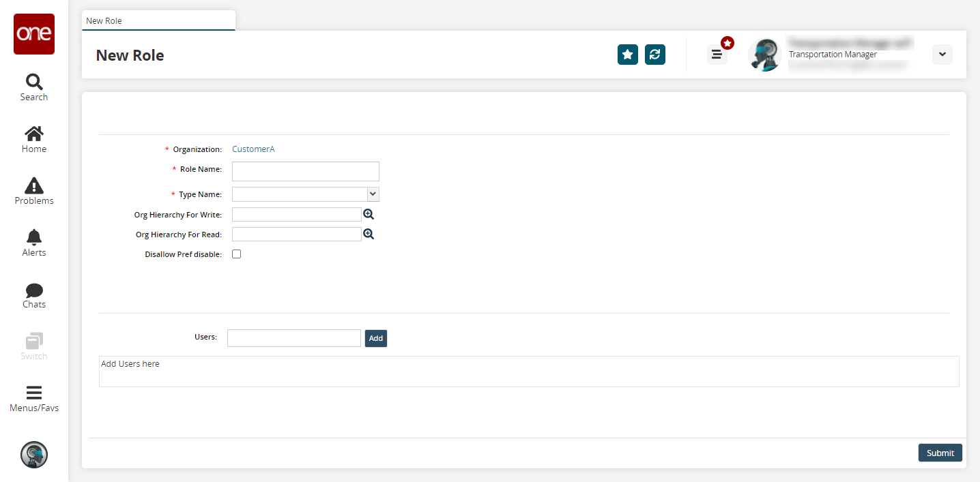Image resolution: width=980 pixels, height=482 pixels.
Task: Click the CustomerA organization link
Action: coord(253,149)
